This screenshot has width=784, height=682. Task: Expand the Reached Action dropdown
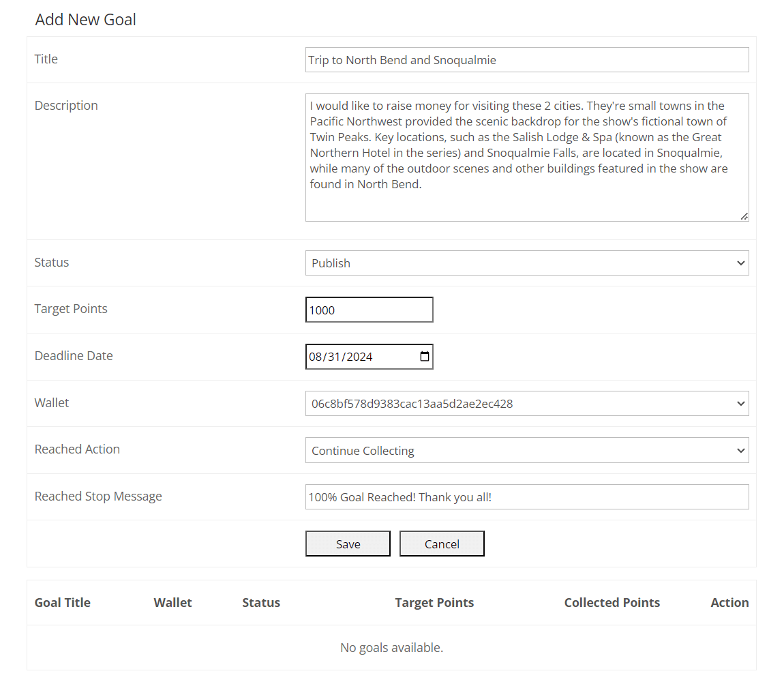pos(526,451)
